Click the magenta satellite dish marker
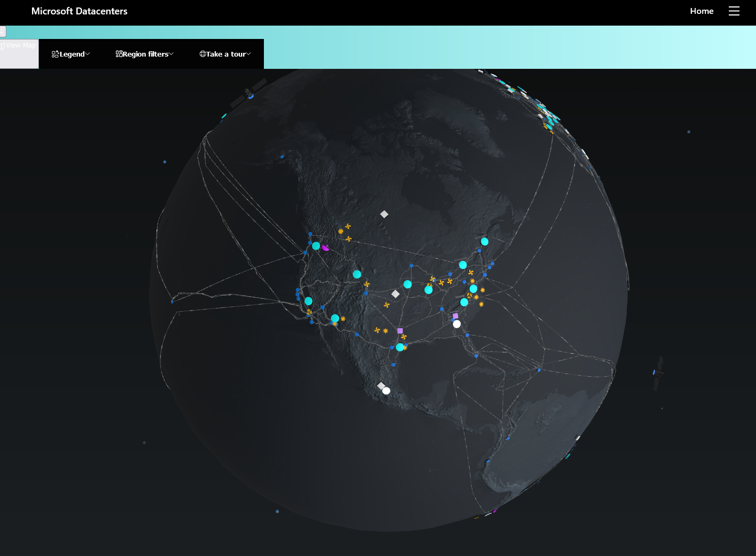 click(325, 248)
